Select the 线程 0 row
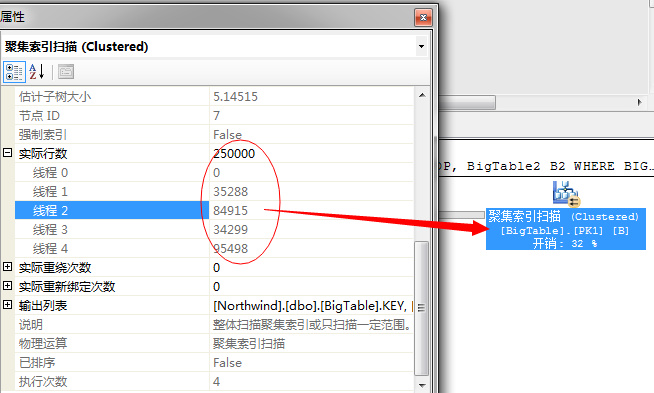Viewport: 654px width, 393px height. 214,172
